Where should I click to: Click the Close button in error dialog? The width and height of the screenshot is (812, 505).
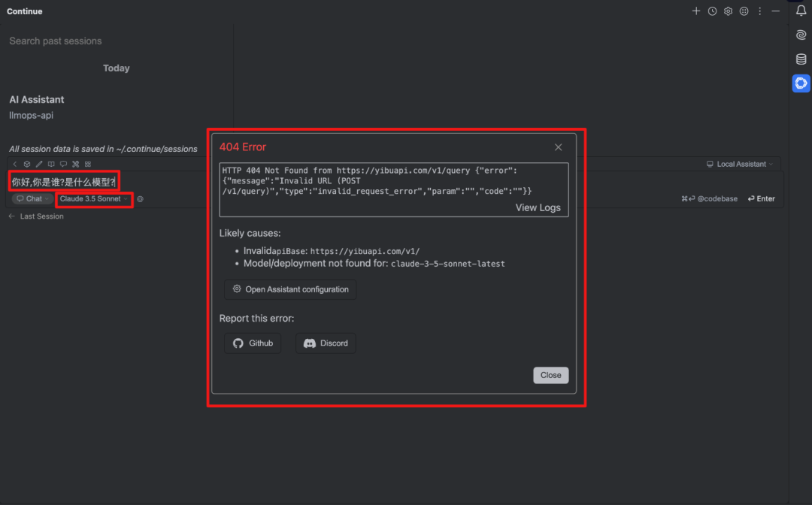[550, 375]
